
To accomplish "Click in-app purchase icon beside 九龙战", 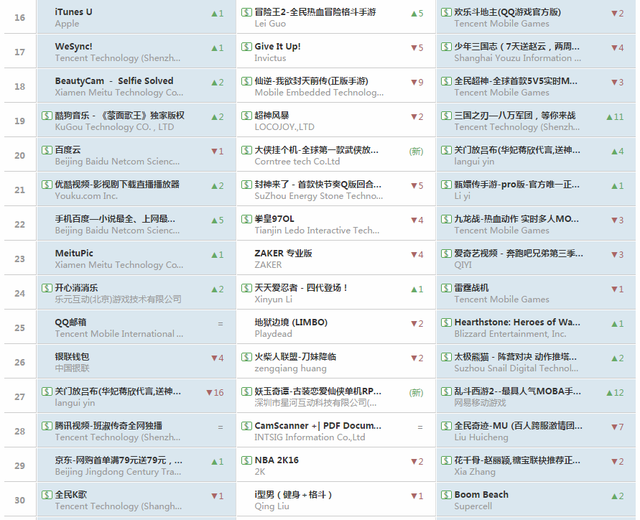I will click(446, 219).
